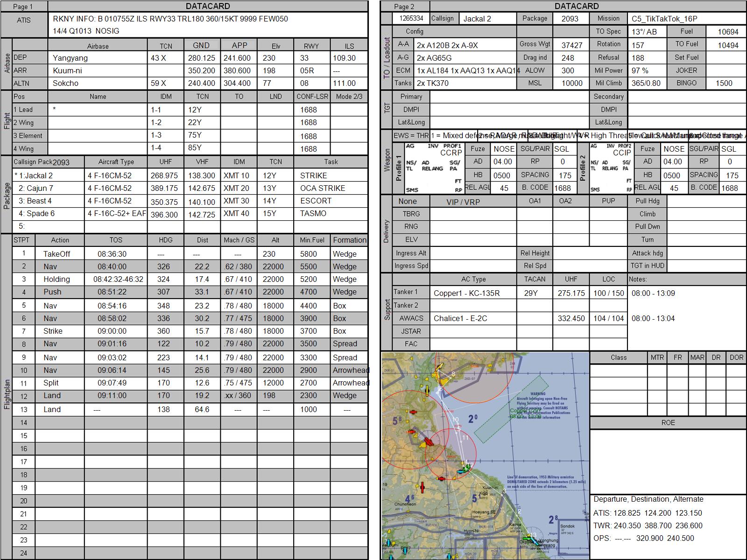This screenshot has height=560, width=747.
Task: Select TOS 09:00:00 strike time
Action: pos(112,331)
